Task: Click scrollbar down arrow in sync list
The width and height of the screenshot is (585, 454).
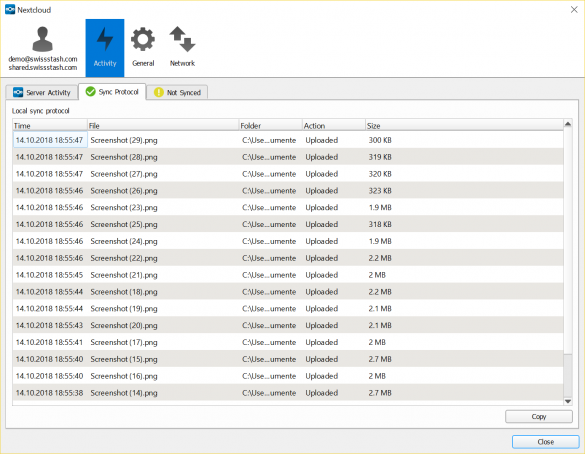Action: pos(568,401)
